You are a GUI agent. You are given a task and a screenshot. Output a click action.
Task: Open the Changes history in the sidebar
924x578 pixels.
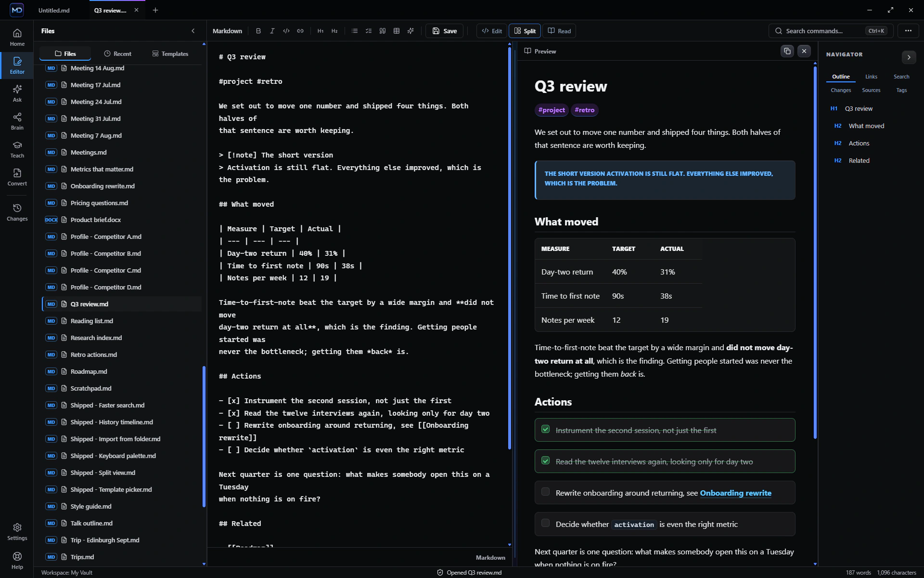[x=17, y=212]
